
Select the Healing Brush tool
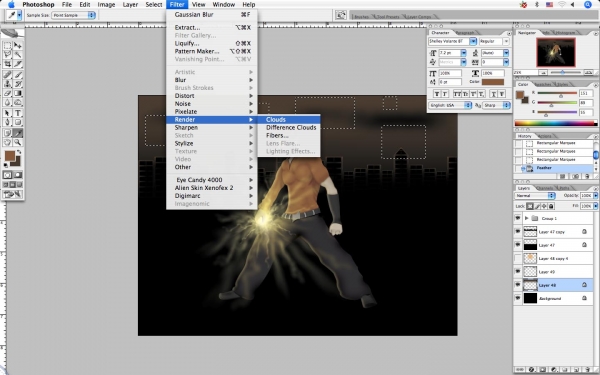point(7,75)
